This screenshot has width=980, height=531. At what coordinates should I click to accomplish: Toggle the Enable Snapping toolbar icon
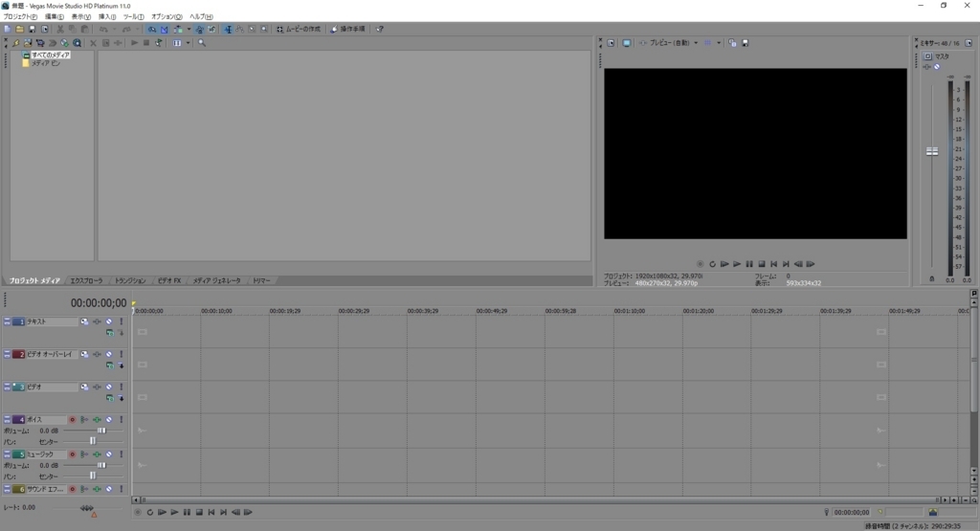[x=152, y=29]
